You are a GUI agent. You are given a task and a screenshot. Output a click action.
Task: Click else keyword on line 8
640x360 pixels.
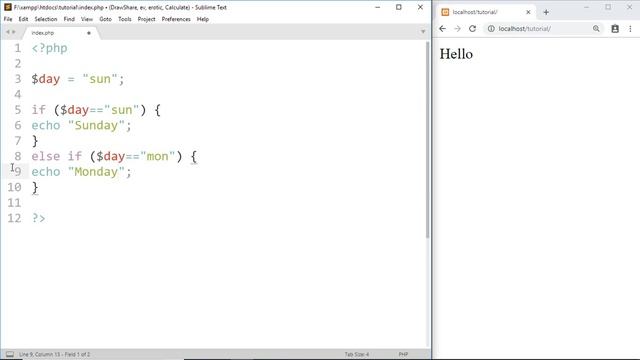click(x=46, y=156)
